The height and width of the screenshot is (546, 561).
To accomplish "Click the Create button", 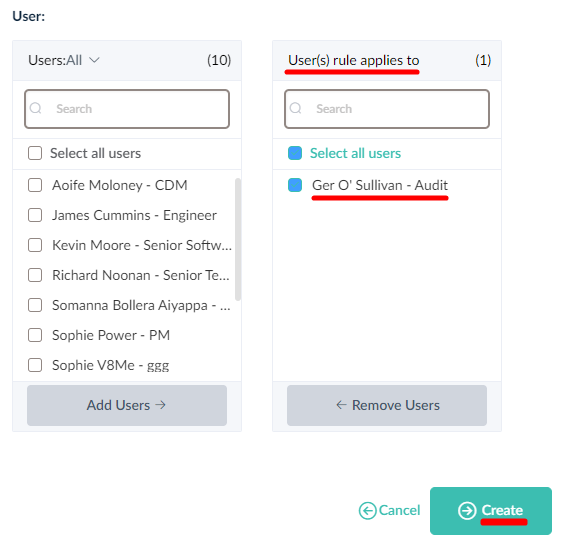I will click(x=491, y=511).
